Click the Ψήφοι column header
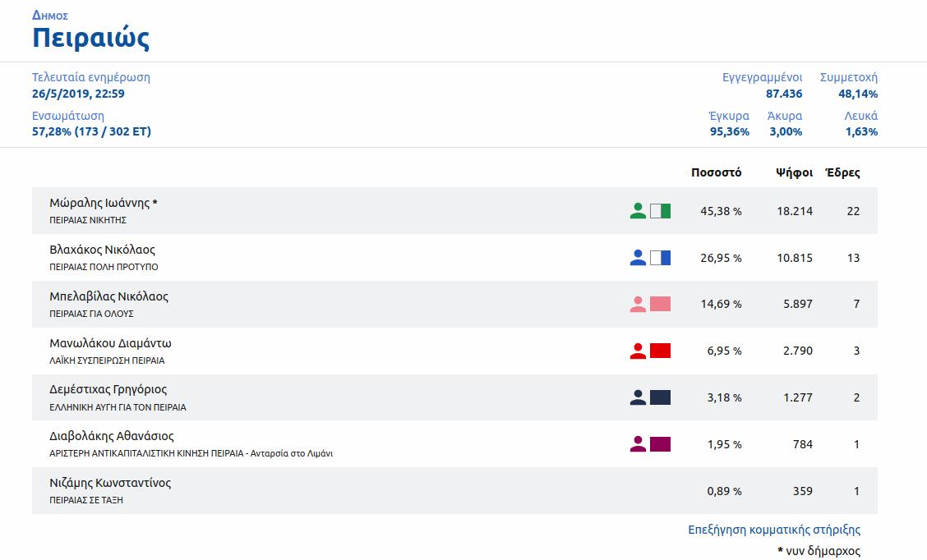 point(794,172)
